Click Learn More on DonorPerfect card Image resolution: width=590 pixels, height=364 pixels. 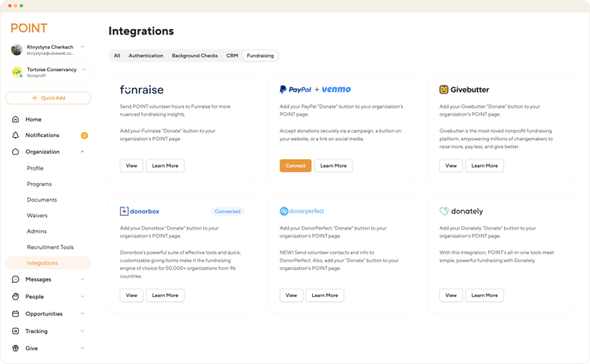pyautogui.click(x=325, y=295)
